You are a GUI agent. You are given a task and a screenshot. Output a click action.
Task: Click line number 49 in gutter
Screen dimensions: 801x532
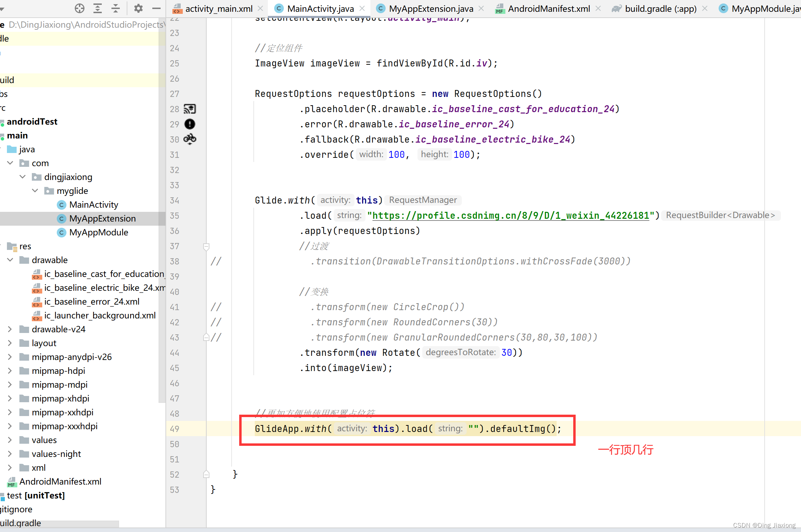point(174,429)
